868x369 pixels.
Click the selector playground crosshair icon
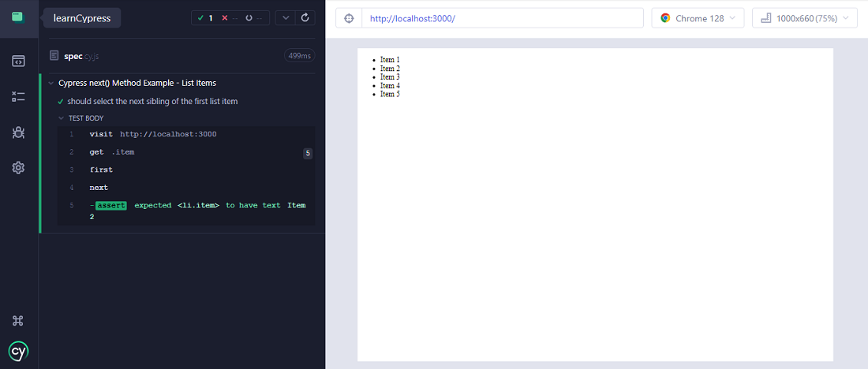349,18
